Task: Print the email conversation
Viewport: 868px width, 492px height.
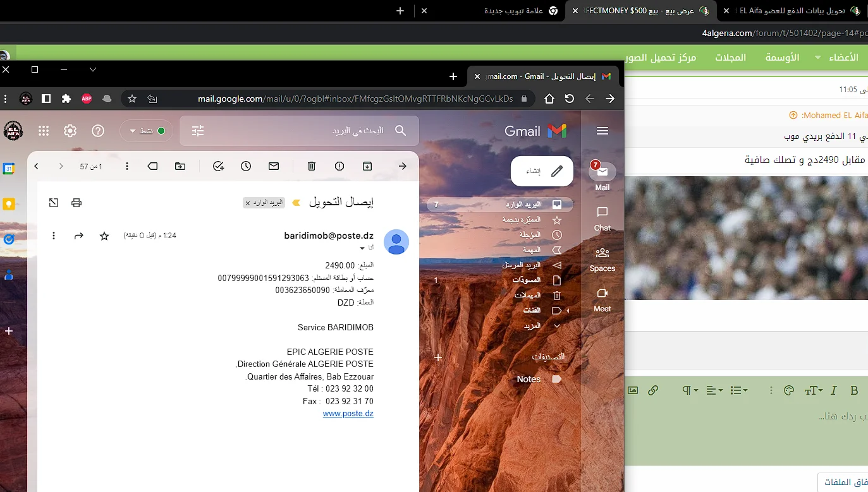Action: point(76,203)
